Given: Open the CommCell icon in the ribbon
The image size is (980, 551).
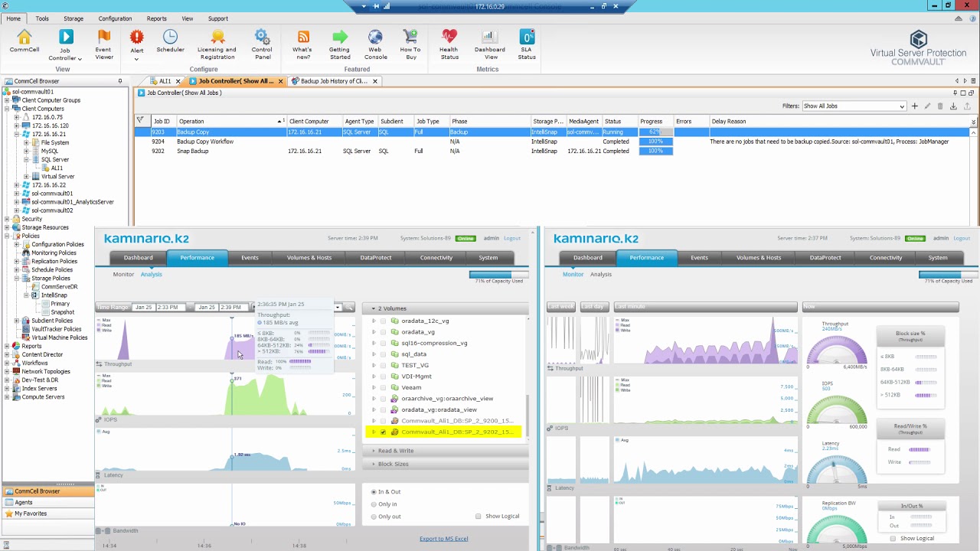Looking at the screenshot, I should [24, 42].
